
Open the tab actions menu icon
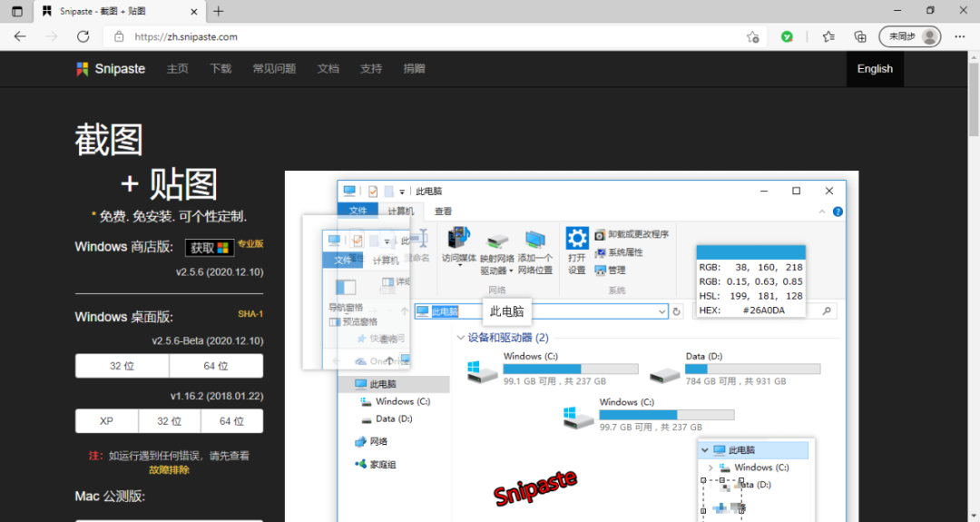click(x=17, y=11)
